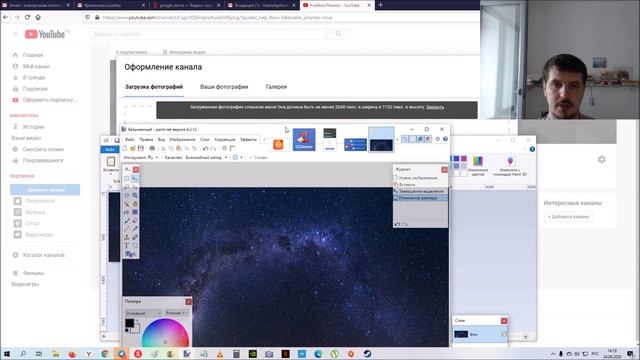
Task: Select the Rectangle Select tool in paint.net
Action: (x=127, y=178)
